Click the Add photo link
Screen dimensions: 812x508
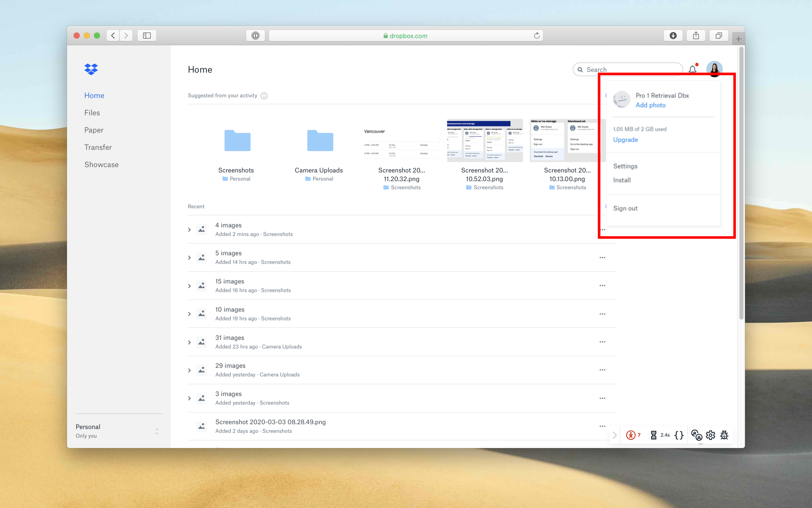[650, 105]
